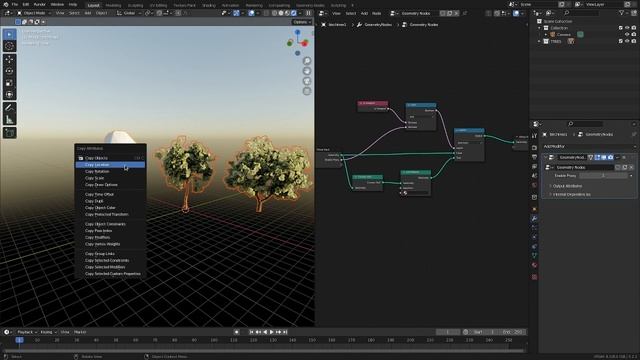
Task: Toggle TREES exclude checkbox in outliner
Action: (x=620, y=41)
